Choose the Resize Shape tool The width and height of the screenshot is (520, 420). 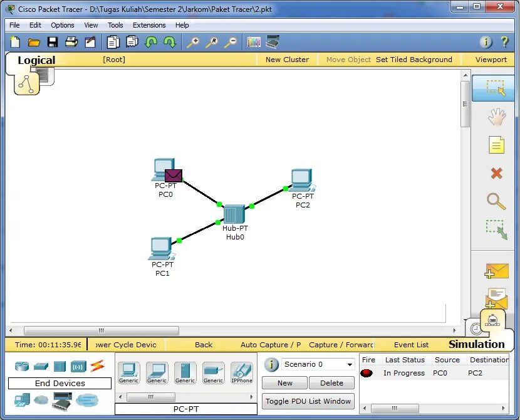(496, 229)
